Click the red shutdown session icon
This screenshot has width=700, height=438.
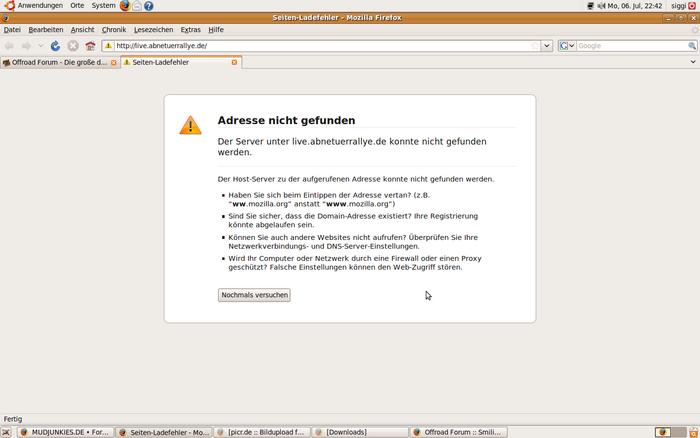click(692, 6)
